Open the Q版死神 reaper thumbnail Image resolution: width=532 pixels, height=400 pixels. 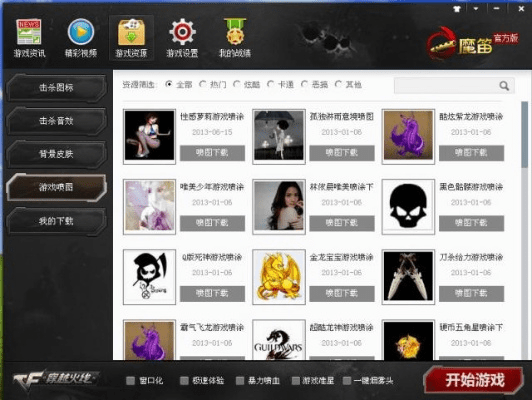click(149, 277)
